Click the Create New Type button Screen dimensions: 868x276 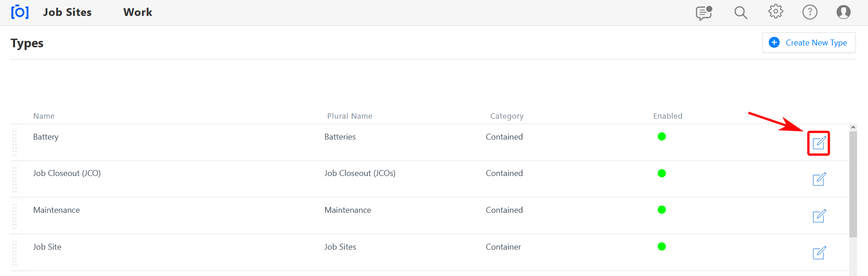point(809,43)
